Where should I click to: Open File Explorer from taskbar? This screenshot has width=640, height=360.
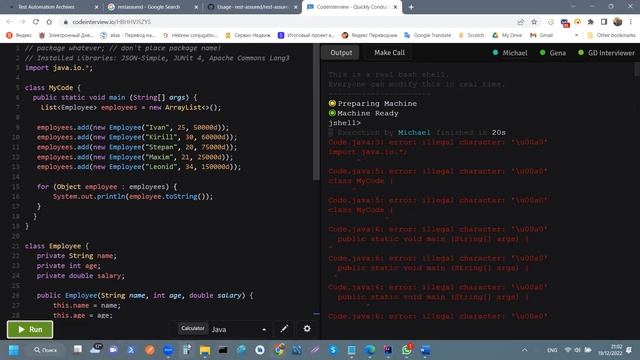pyautogui.click(x=204, y=350)
